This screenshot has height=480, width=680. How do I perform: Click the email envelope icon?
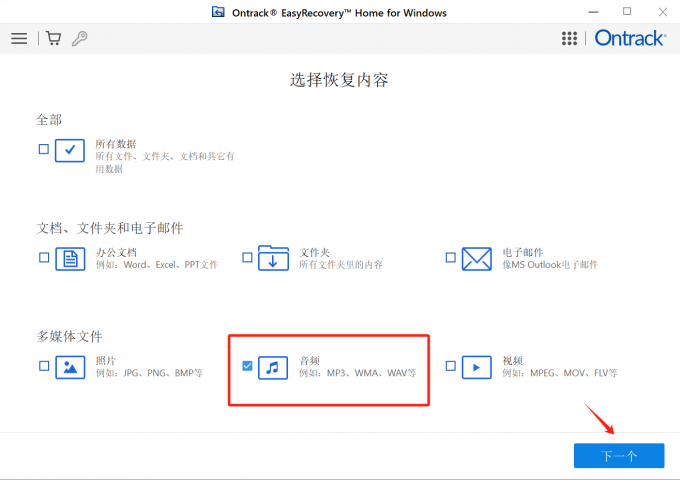coord(477,259)
